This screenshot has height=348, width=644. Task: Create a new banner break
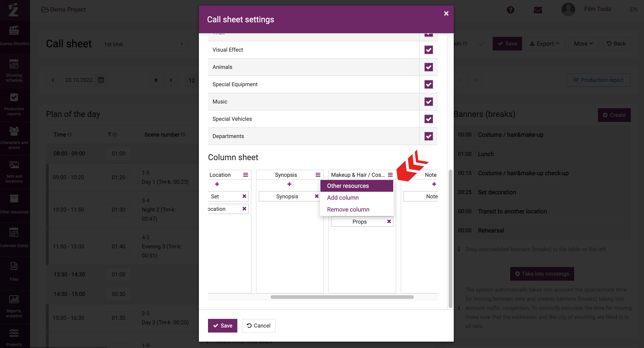pyautogui.click(x=614, y=115)
